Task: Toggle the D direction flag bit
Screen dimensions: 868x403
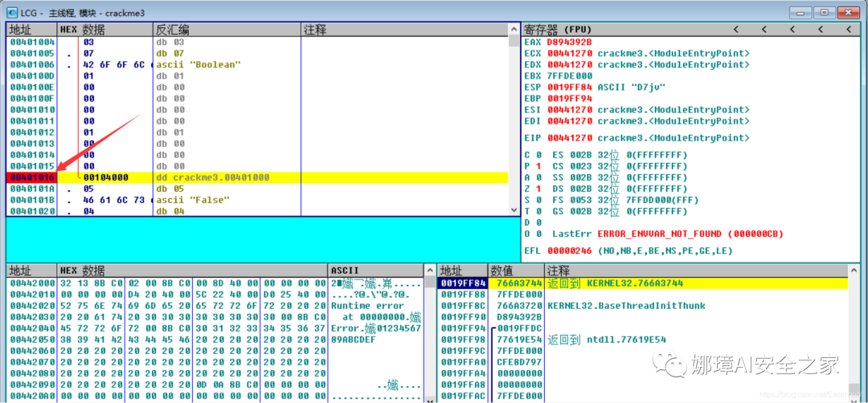Action: 538,222
